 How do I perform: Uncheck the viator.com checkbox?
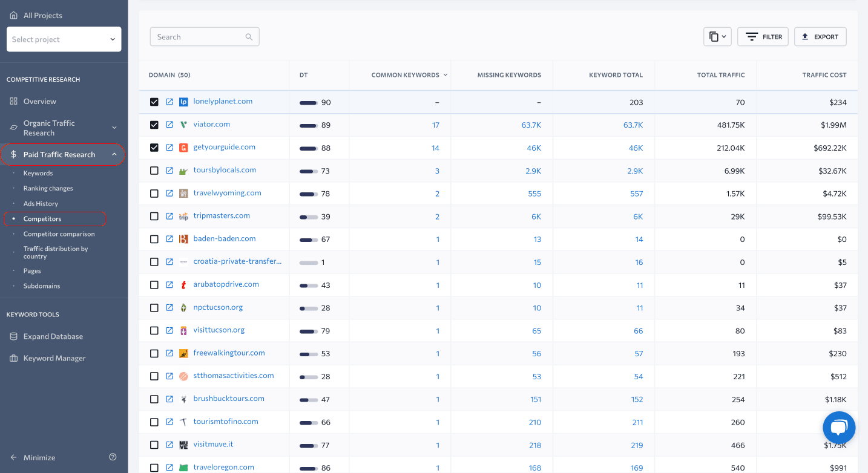154,125
